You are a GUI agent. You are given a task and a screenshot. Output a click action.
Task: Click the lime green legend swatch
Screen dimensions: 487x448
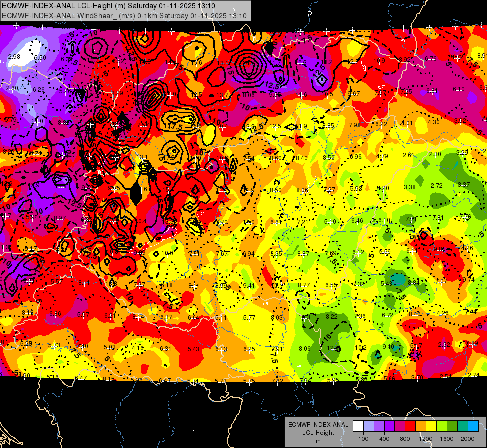click(x=441, y=426)
